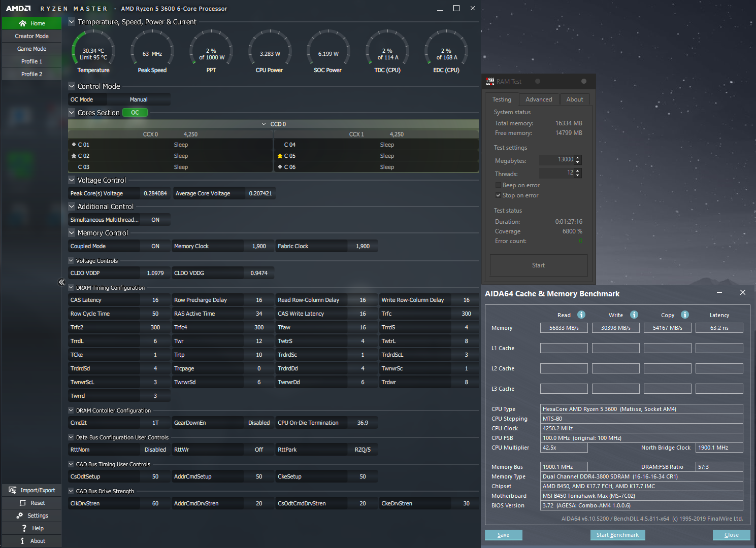Click the Memory Read 56833 MB/s box
Viewport: 756px width, 548px height.
[564, 328]
